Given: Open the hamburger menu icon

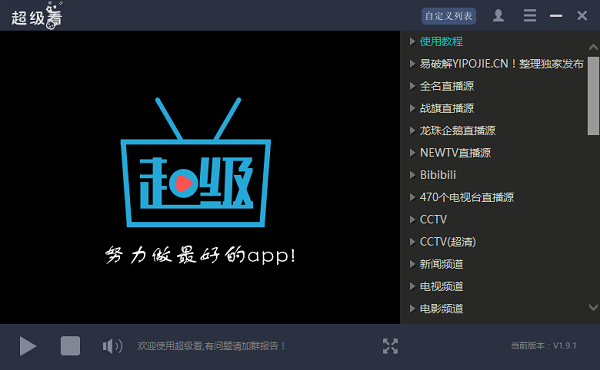Looking at the screenshot, I should pos(530,16).
